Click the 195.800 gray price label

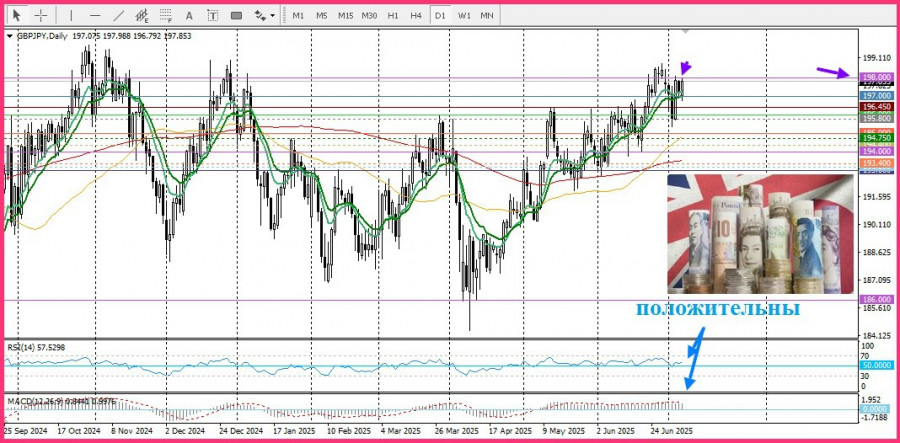tap(876, 118)
